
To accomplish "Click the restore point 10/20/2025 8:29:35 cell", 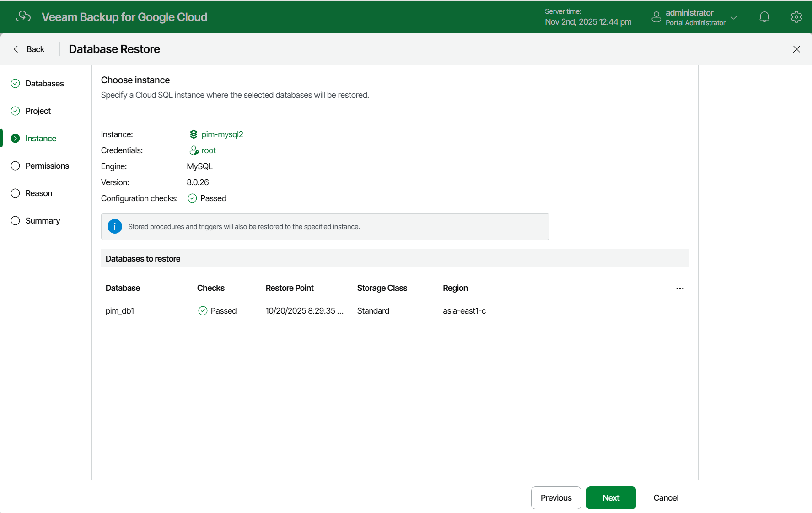I will point(304,311).
